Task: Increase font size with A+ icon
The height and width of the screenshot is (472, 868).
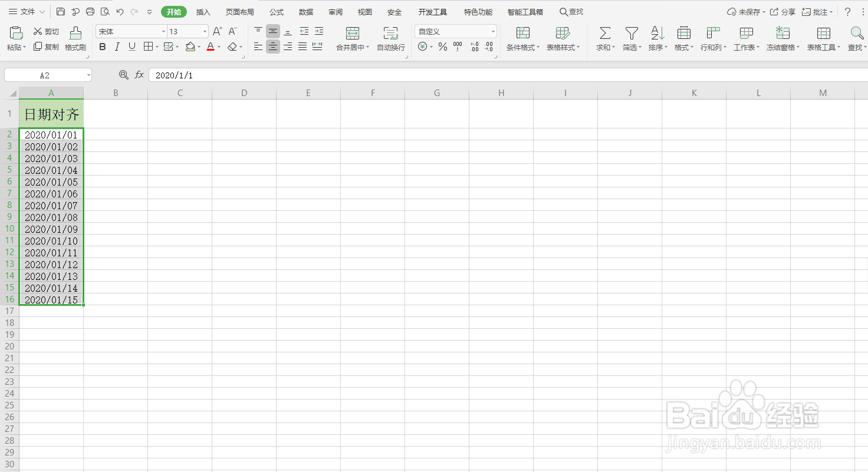Action: click(217, 31)
